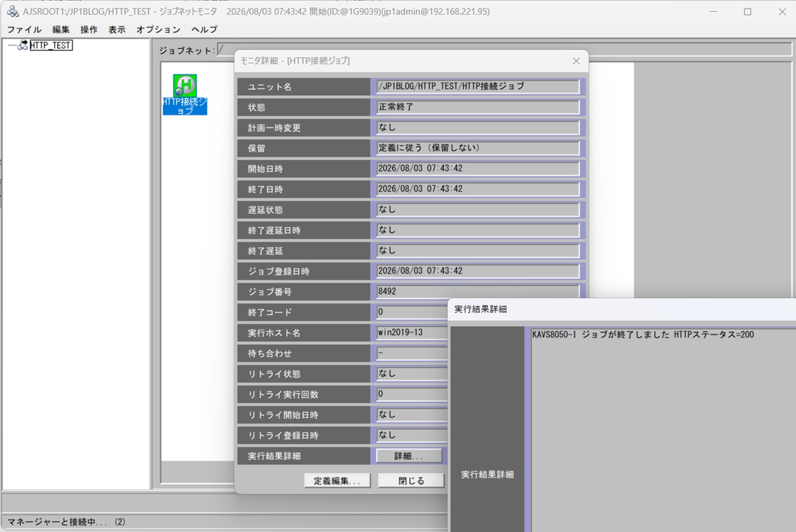
Task: Open the 操作 menu
Action: pyautogui.click(x=89, y=29)
